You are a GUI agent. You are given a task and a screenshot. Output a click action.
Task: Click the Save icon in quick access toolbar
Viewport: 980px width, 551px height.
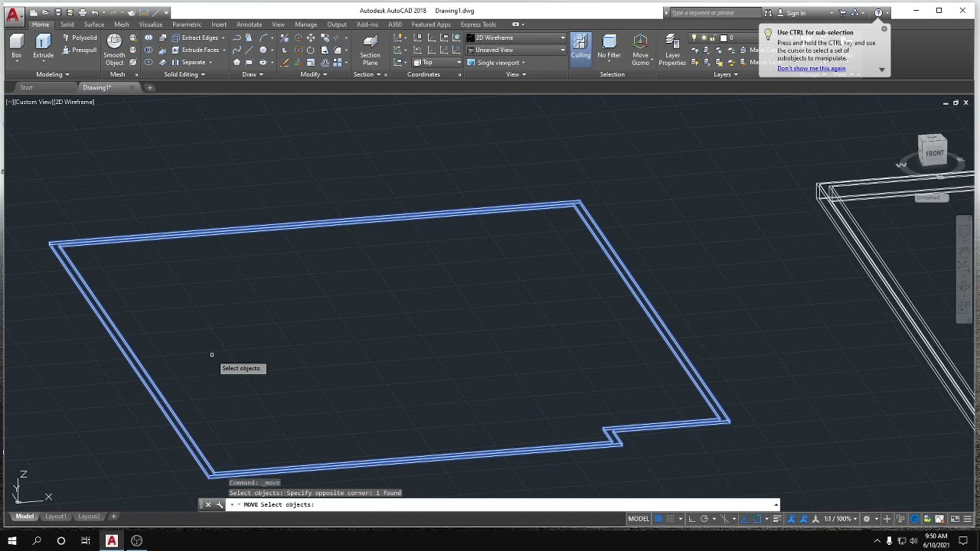tap(58, 12)
